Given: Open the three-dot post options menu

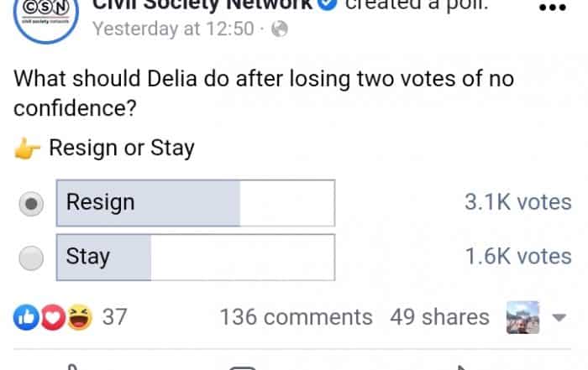Looking at the screenshot, I should [x=552, y=7].
